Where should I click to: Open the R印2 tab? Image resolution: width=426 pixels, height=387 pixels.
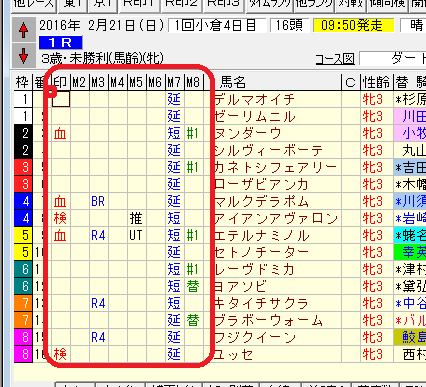(182, 4)
